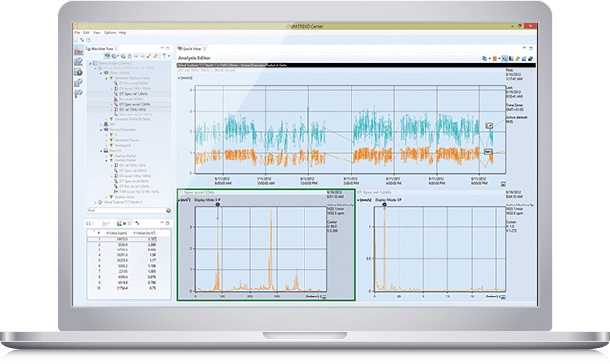
Task: Expand the Windspeed node
Action: (106, 145)
